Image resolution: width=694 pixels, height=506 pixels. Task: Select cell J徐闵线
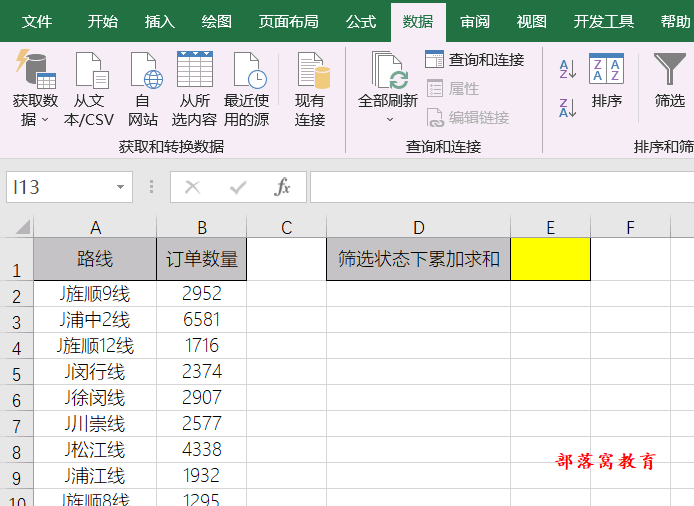pos(95,398)
